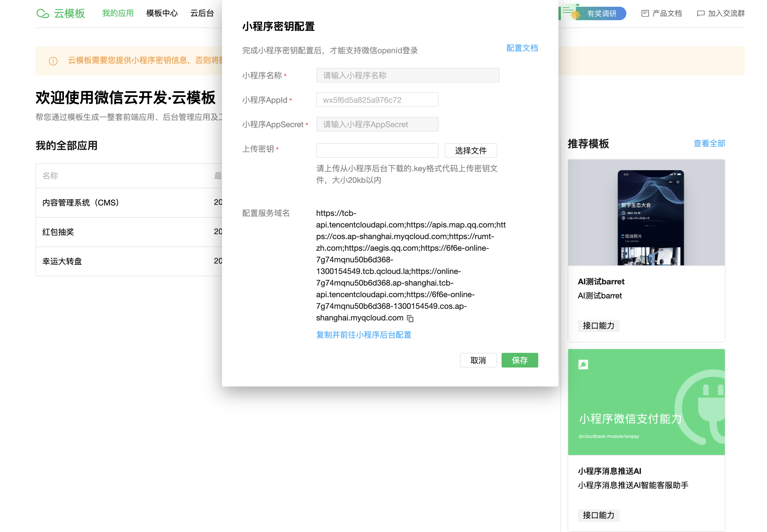Screen dimensions: 767x532
Task: Click the 产品文档 document icon
Action: point(645,14)
